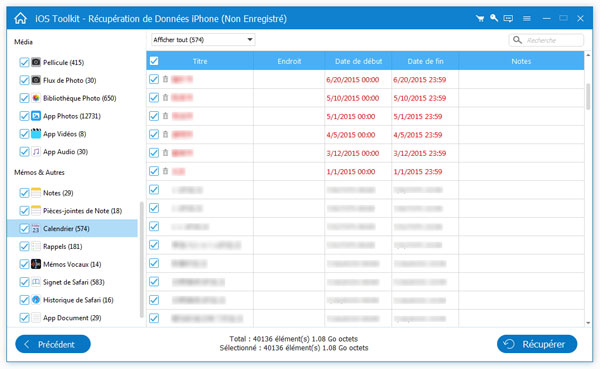Screen dimensions: 600x369
Task: Sort by Titre column header
Action: click(x=200, y=61)
